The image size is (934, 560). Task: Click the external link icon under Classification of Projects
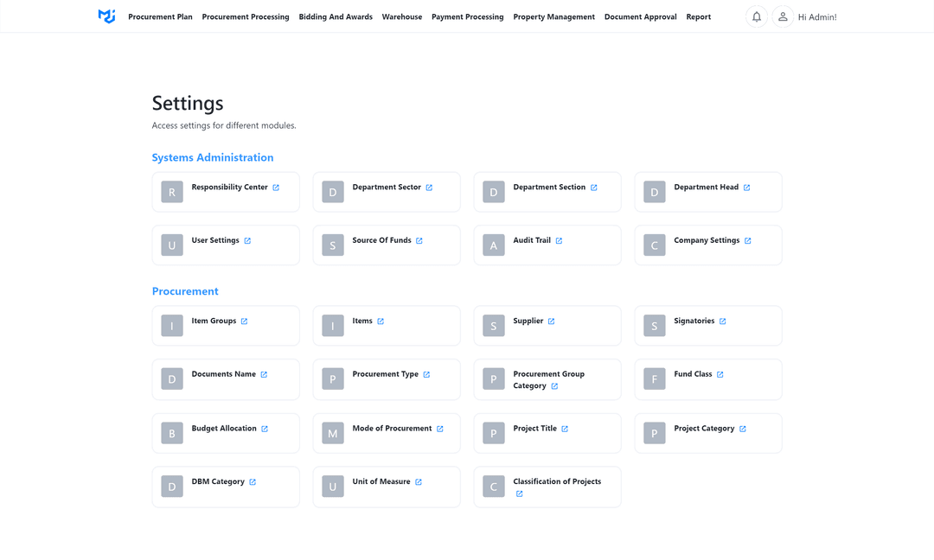tap(519, 494)
